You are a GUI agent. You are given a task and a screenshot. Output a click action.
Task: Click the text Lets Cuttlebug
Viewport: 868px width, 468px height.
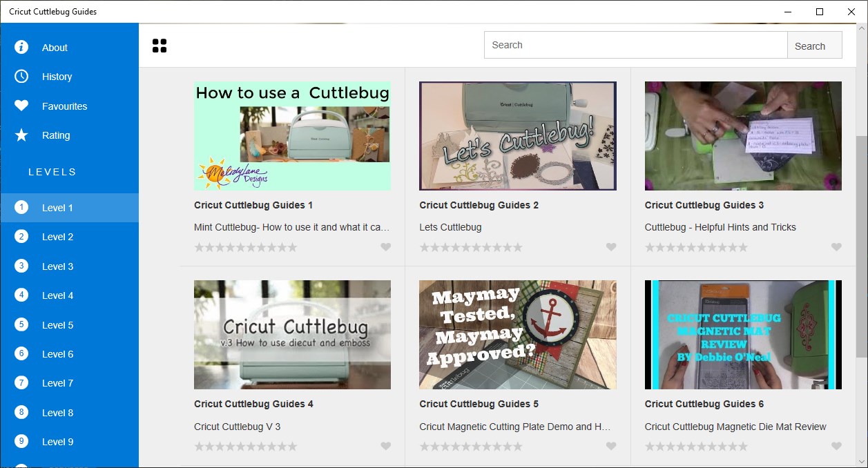[x=450, y=227]
